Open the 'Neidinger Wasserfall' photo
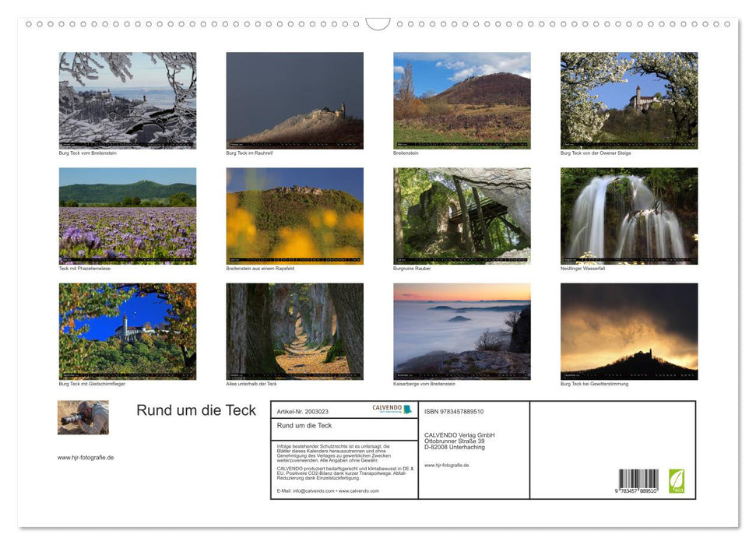This screenshot has width=756, height=545. point(629,215)
